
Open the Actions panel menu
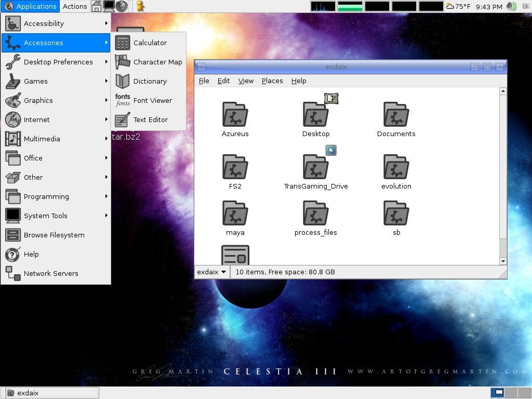coord(75,6)
